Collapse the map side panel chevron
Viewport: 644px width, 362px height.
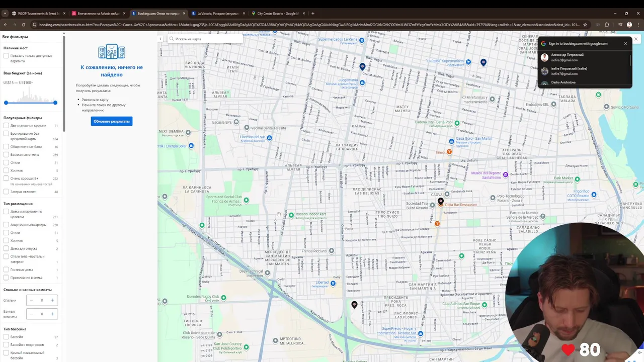(x=160, y=39)
